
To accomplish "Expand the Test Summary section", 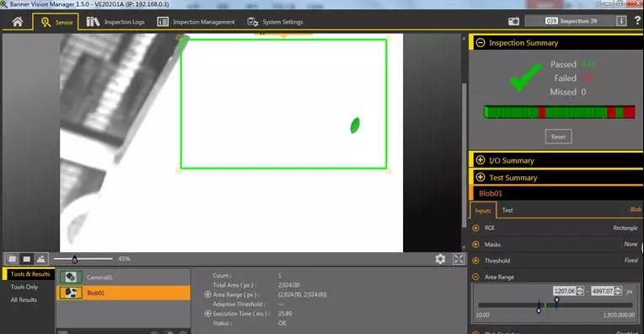I will (x=480, y=177).
